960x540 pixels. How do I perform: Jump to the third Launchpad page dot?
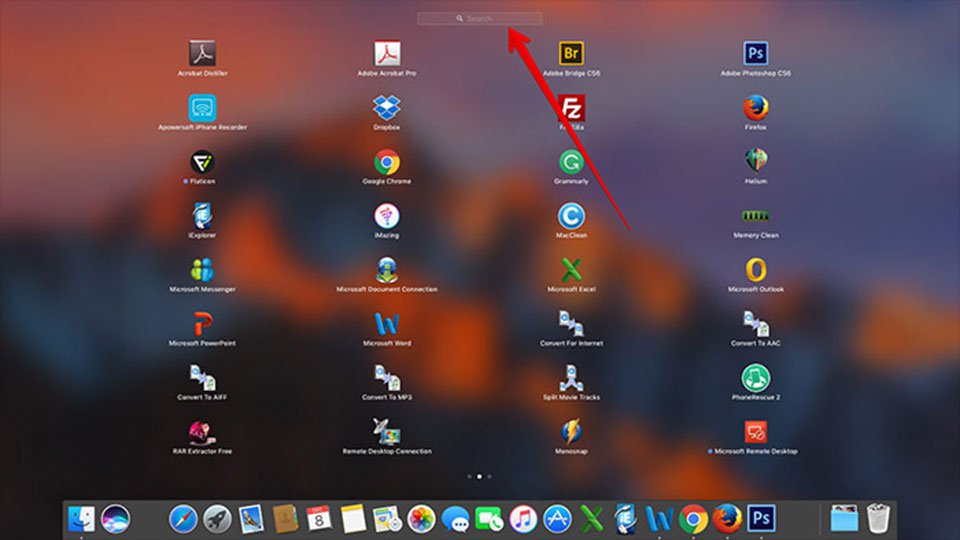click(489, 476)
